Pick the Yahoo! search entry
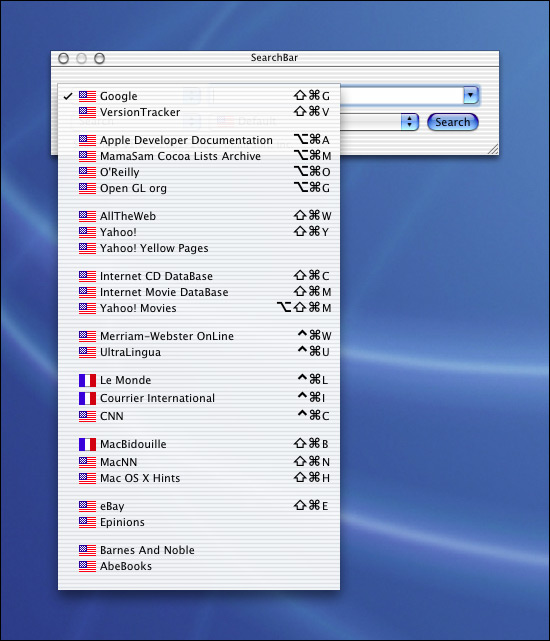 199,232
